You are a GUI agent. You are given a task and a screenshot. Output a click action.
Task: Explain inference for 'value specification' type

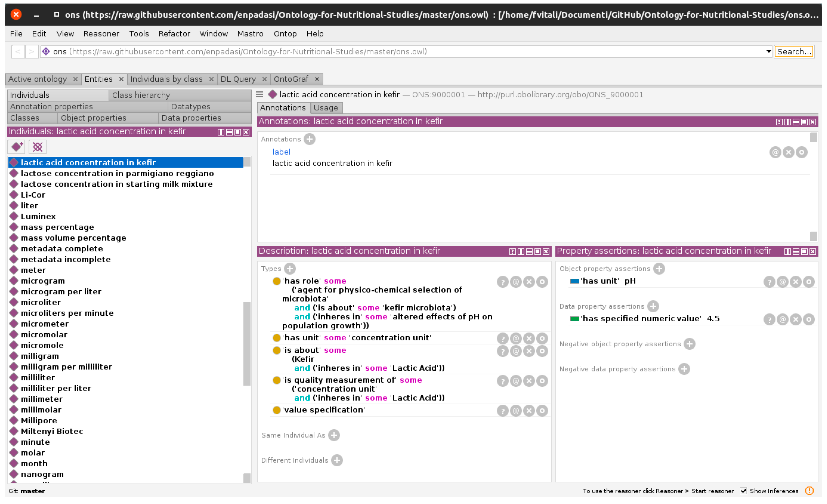pyautogui.click(x=502, y=410)
